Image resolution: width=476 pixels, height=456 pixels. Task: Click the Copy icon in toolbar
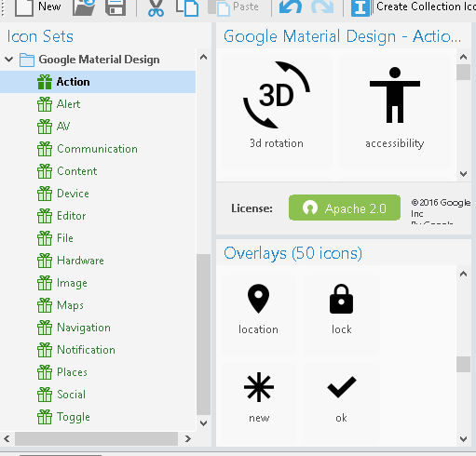pos(187,7)
